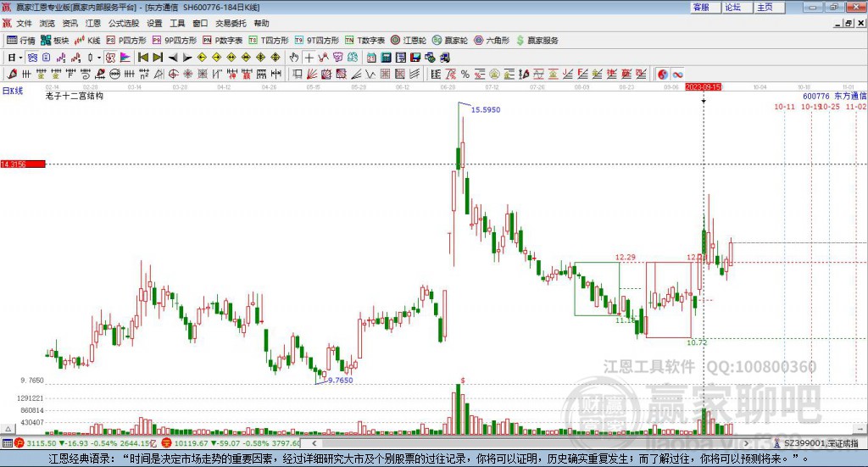Launch the 赢家轮 wheel tool
868x467 pixels.
[x=450, y=41]
